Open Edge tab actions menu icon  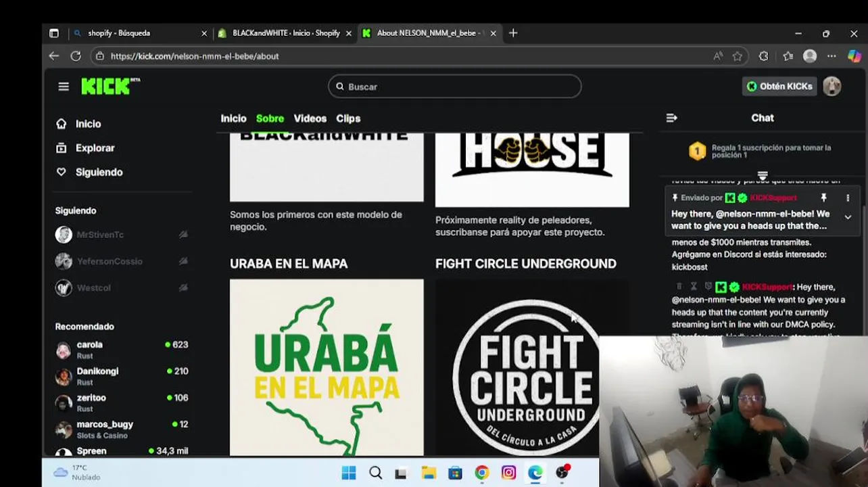coord(54,33)
